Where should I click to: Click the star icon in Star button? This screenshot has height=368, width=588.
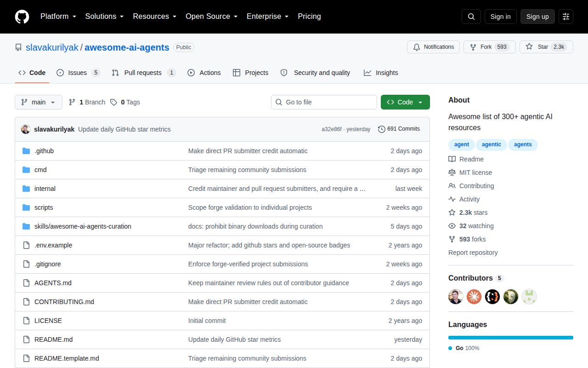click(529, 47)
